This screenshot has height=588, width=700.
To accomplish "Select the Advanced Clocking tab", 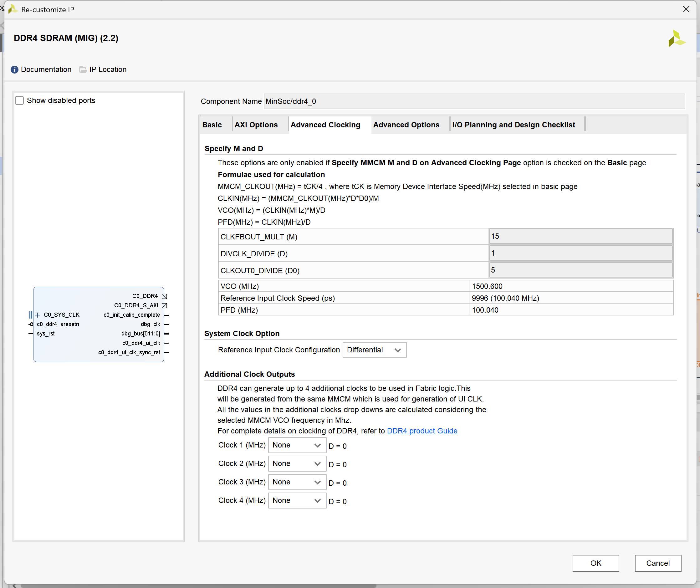I will coord(325,125).
